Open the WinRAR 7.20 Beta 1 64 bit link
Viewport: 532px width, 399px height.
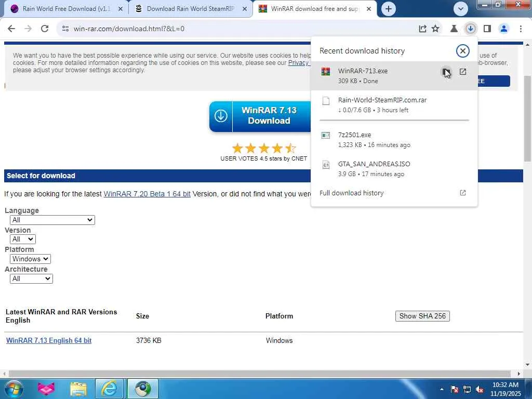coord(147,194)
